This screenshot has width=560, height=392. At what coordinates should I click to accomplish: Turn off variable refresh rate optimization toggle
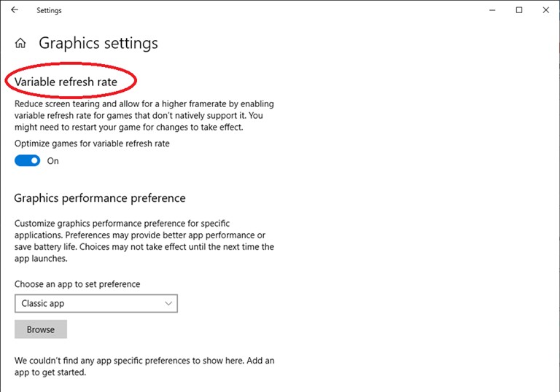pyautogui.click(x=28, y=160)
